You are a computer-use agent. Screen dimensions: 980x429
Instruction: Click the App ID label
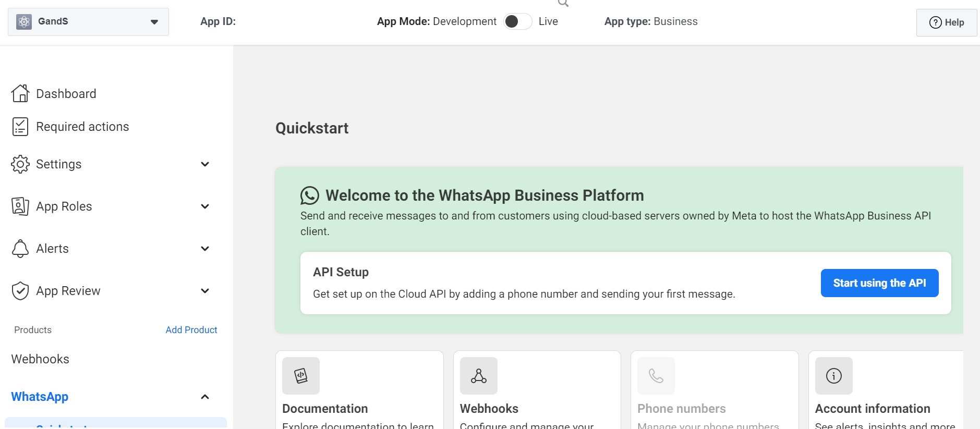[218, 21]
